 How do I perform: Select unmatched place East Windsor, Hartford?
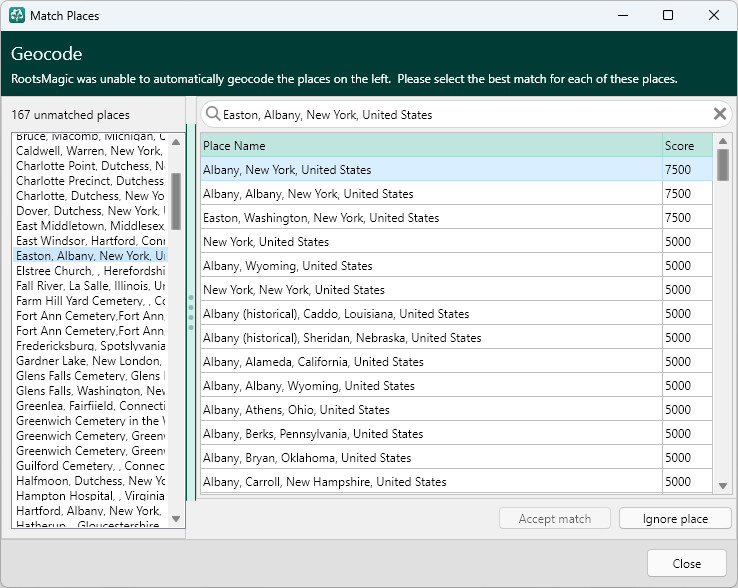coord(90,241)
